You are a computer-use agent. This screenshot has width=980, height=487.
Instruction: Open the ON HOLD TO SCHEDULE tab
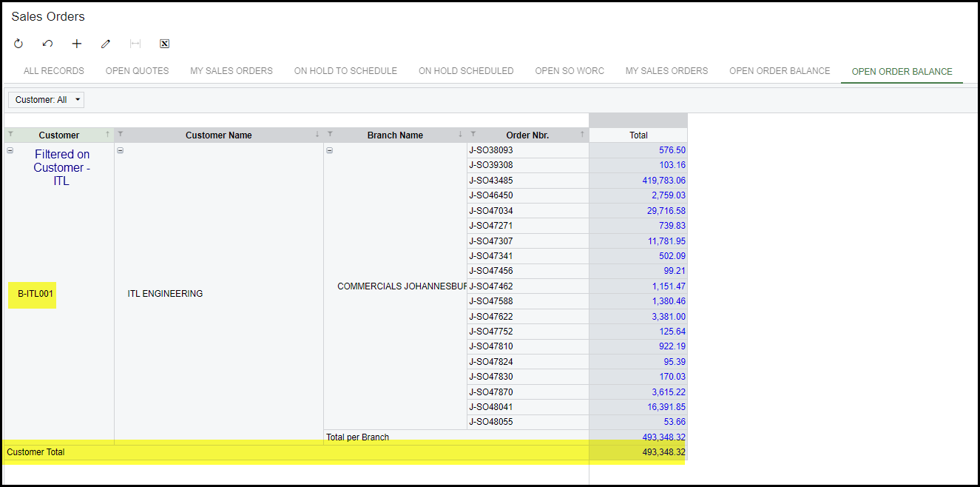coord(345,71)
